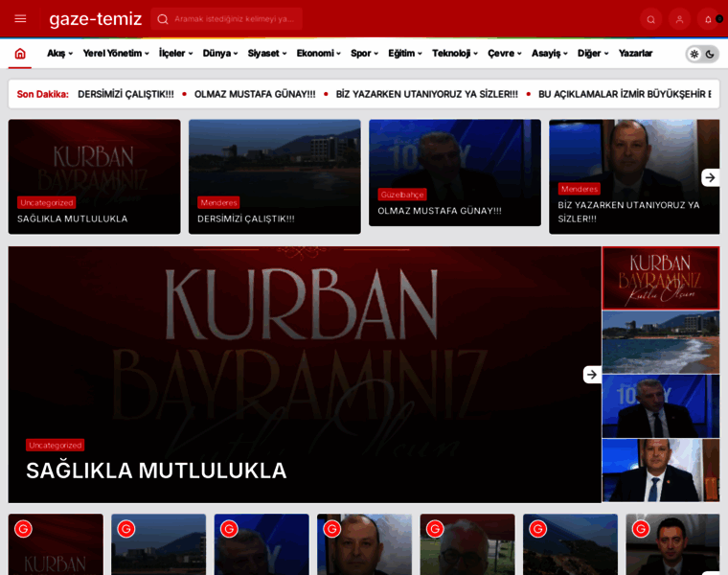
Task: Open the top SAĞLIKLA MUTLULUKLA card
Action: click(94, 177)
